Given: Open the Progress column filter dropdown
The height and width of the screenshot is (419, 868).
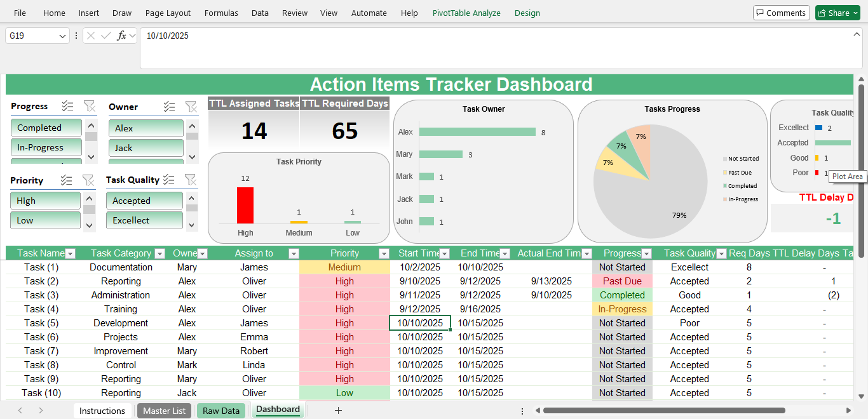Looking at the screenshot, I should [646, 253].
